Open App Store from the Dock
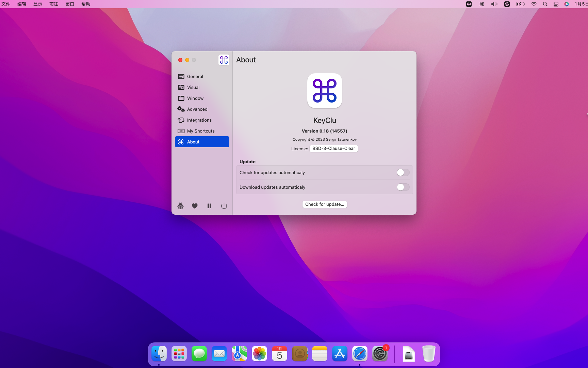 coord(340,354)
